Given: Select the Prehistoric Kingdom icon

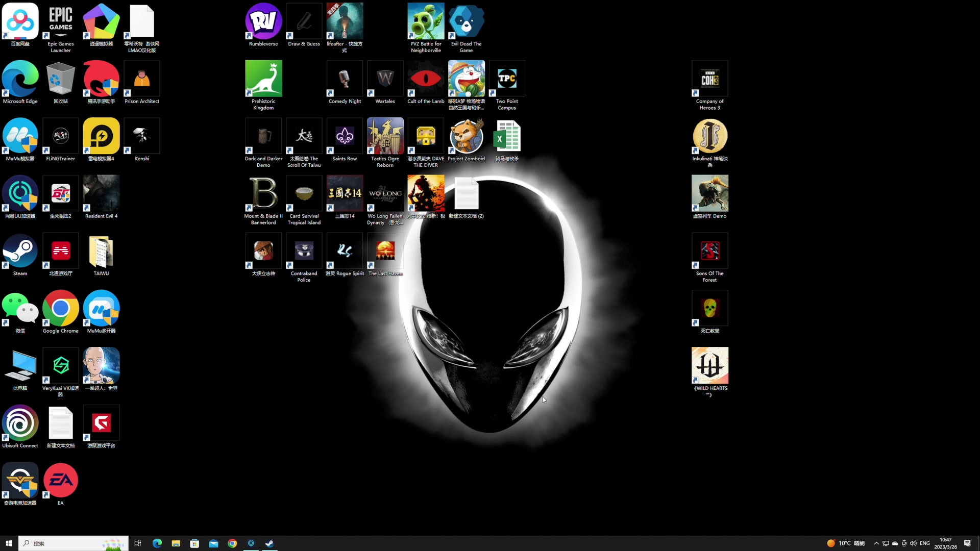Looking at the screenshot, I should pyautogui.click(x=263, y=85).
